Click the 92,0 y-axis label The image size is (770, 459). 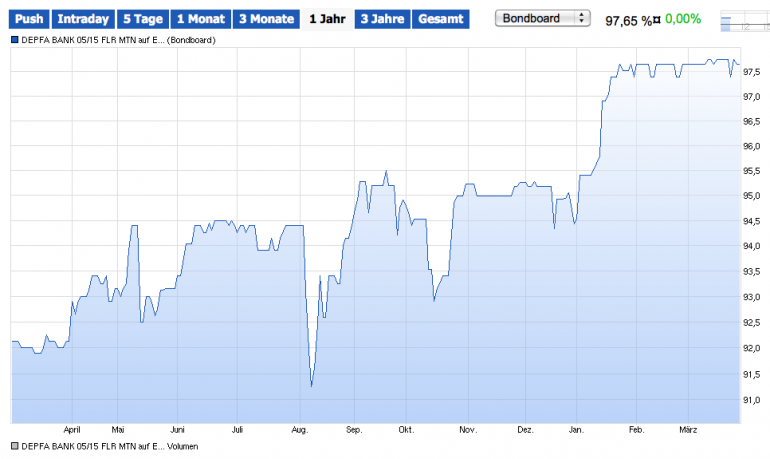(x=751, y=348)
